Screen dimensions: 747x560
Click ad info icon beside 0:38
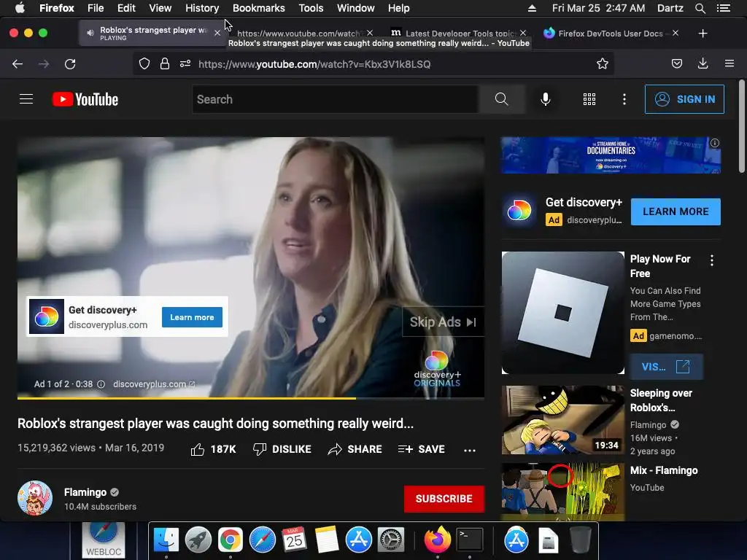(101, 384)
